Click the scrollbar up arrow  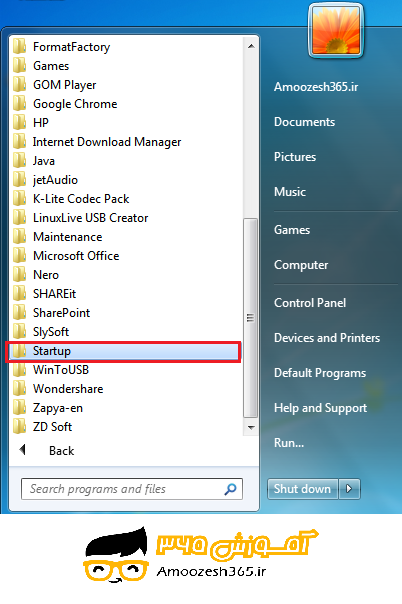(251, 46)
